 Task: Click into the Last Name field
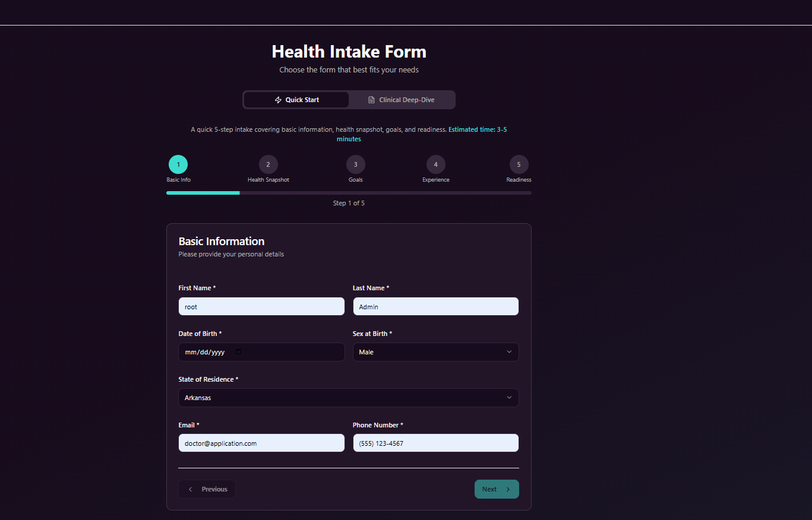click(x=435, y=306)
